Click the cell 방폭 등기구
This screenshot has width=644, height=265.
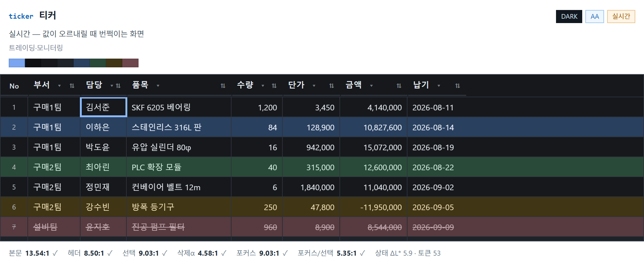coord(179,207)
